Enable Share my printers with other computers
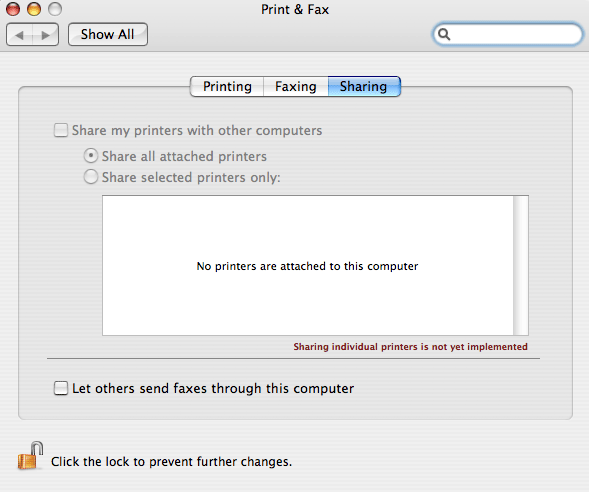The height and width of the screenshot is (492, 589). [61, 130]
